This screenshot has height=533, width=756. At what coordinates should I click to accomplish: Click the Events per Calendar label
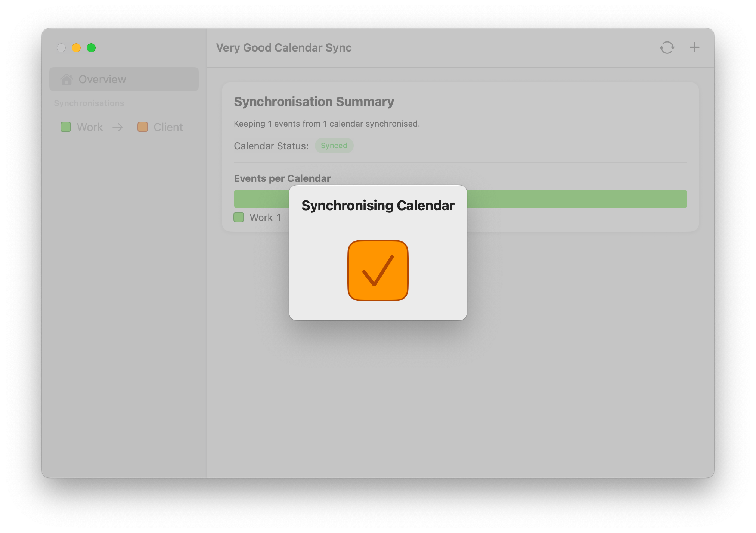click(x=282, y=178)
